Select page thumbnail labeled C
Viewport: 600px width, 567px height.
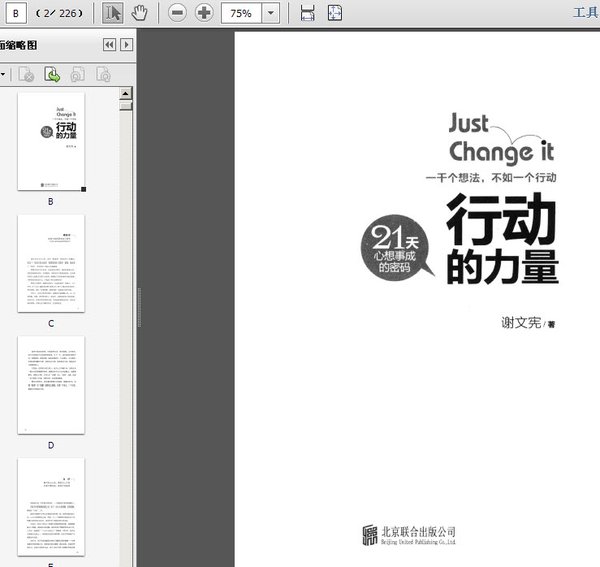point(51,263)
